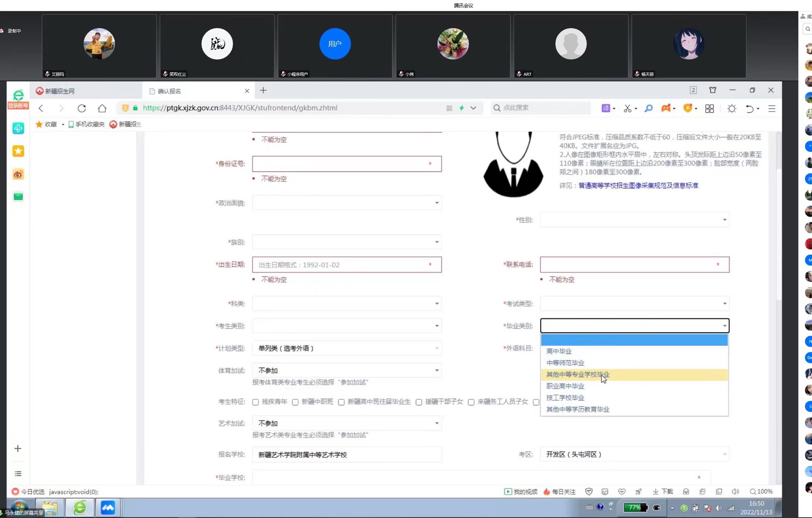This screenshot has width=812, height=518.
Task: Open the 艺术加试 dropdown
Action: coord(347,423)
